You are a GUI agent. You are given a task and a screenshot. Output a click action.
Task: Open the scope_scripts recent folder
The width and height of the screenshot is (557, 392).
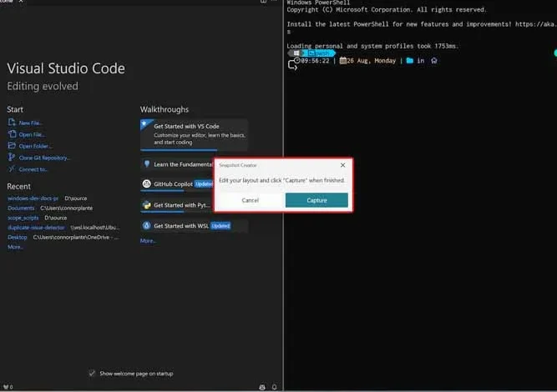point(23,218)
